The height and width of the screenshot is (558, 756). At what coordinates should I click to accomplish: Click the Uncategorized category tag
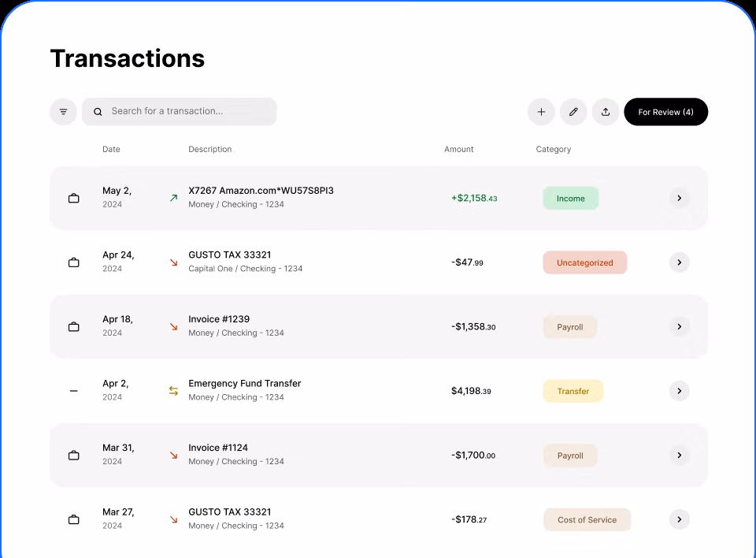584,262
